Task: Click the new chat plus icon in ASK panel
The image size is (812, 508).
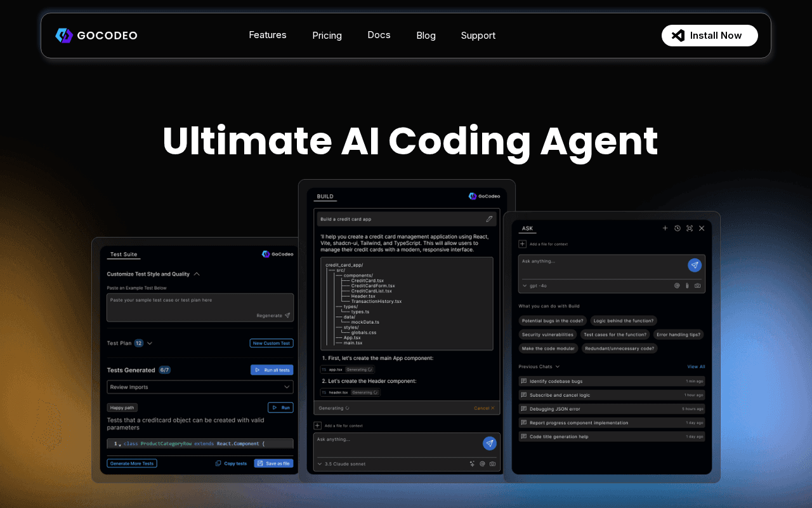Action: pyautogui.click(x=665, y=228)
